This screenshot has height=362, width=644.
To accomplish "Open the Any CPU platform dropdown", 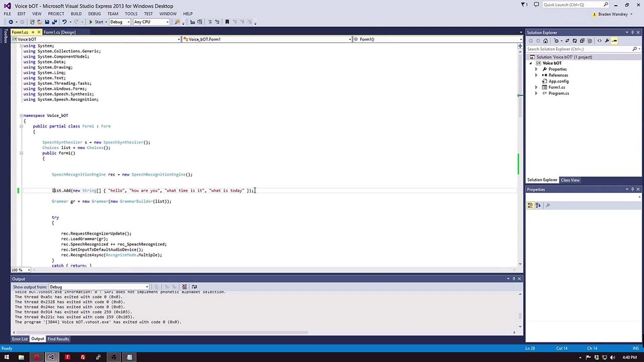I will coord(151,22).
